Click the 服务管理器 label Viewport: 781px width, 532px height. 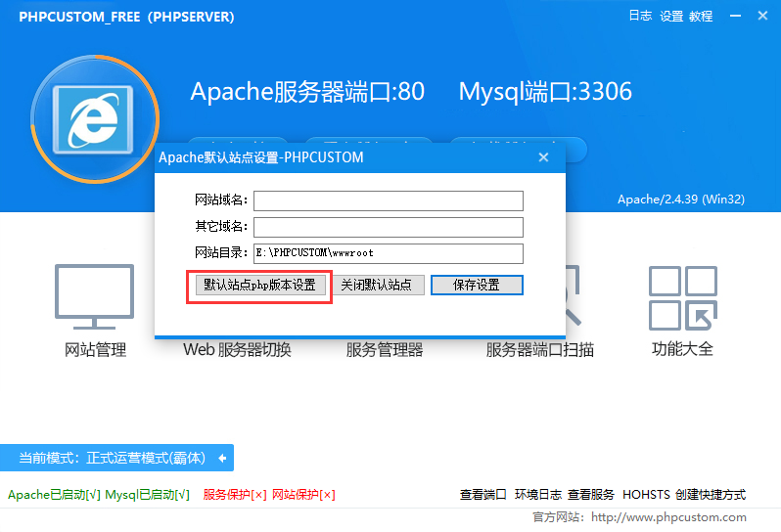pos(385,350)
